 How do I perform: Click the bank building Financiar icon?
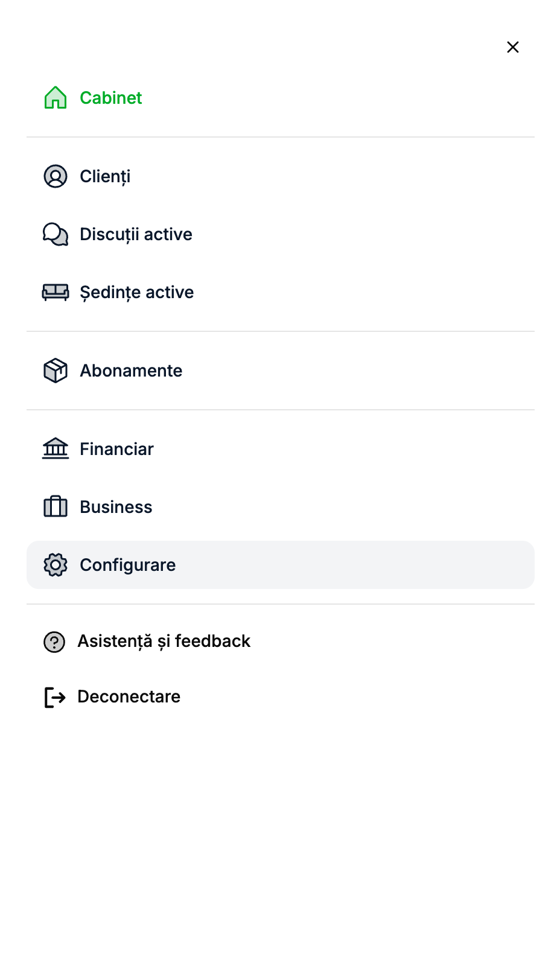click(56, 448)
